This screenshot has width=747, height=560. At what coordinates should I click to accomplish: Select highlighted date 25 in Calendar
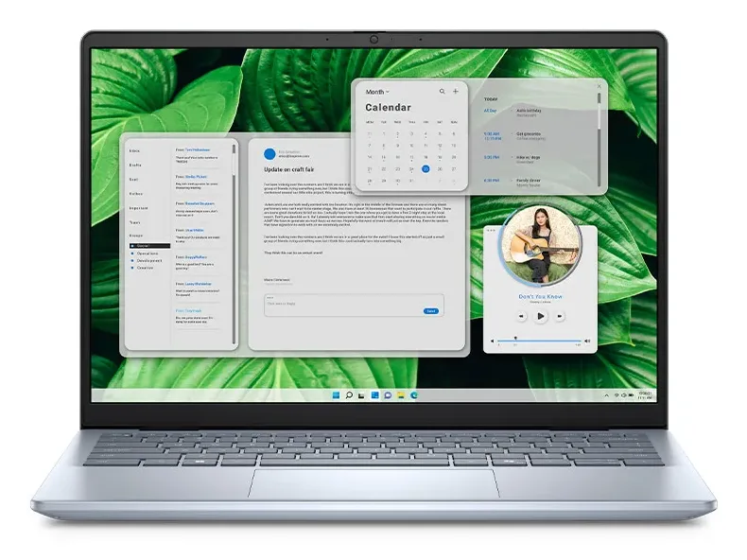coord(426,168)
